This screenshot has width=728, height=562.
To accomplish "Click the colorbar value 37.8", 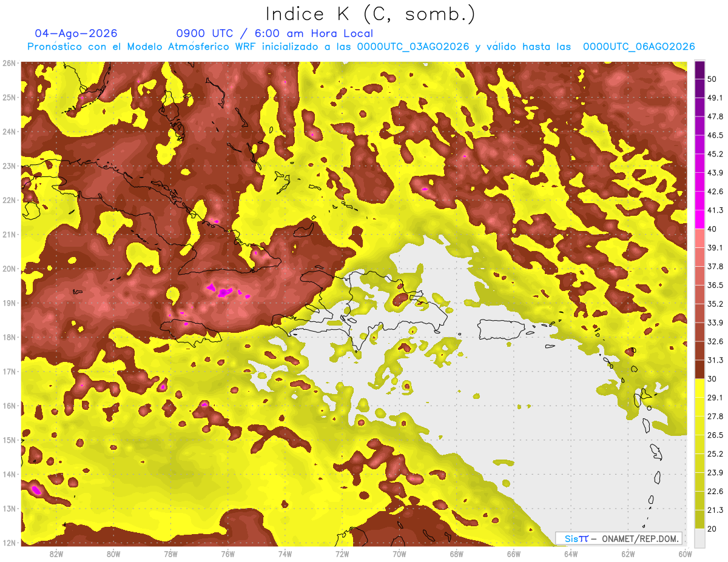I will [715, 266].
